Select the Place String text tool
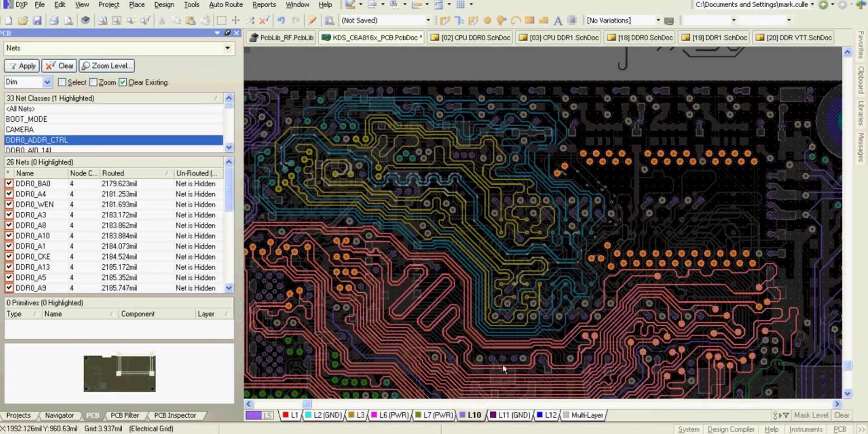Screen dimensions: 868x434 point(558,20)
